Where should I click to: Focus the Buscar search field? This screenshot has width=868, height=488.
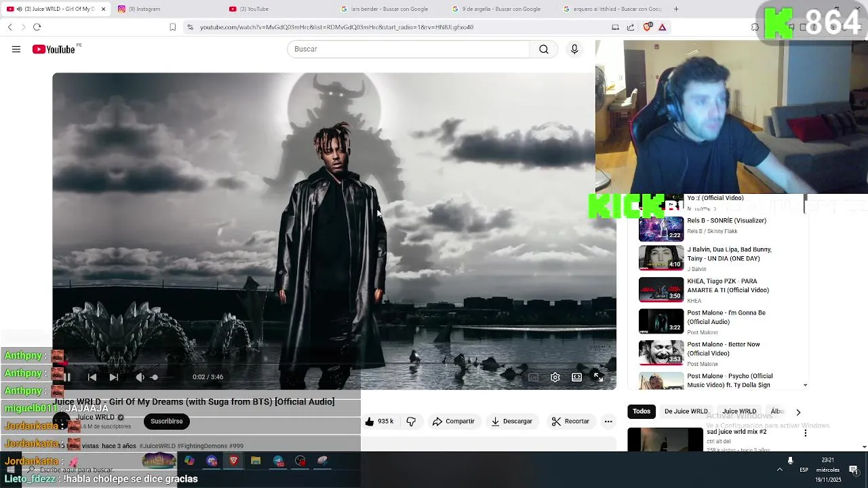408,49
